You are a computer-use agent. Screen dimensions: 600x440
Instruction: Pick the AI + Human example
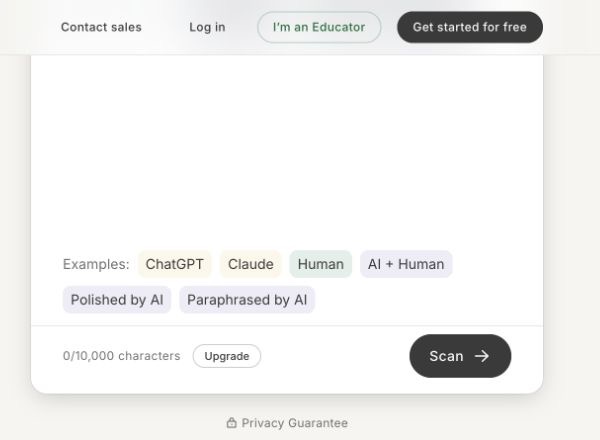coord(406,264)
